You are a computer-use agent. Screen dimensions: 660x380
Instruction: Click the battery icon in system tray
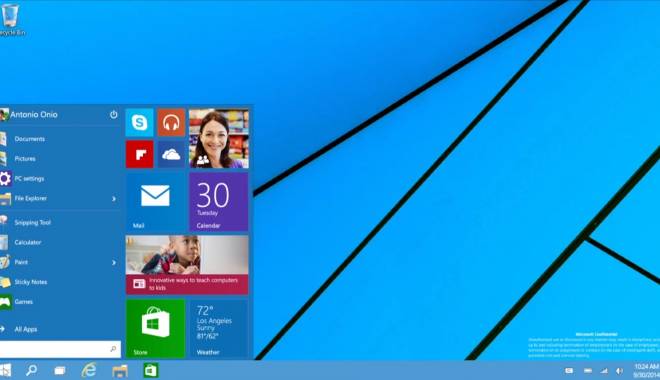point(588,371)
